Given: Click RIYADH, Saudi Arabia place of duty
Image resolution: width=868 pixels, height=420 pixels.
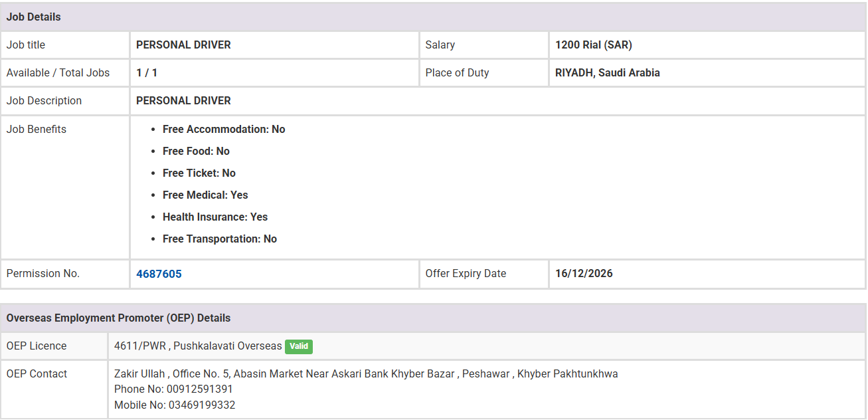Looking at the screenshot, I should pos(608,73).
